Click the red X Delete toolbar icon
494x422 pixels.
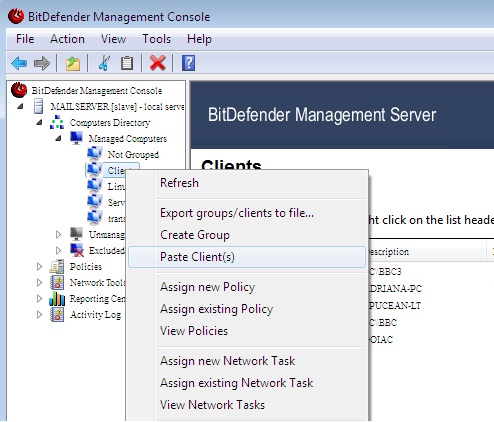158,63
